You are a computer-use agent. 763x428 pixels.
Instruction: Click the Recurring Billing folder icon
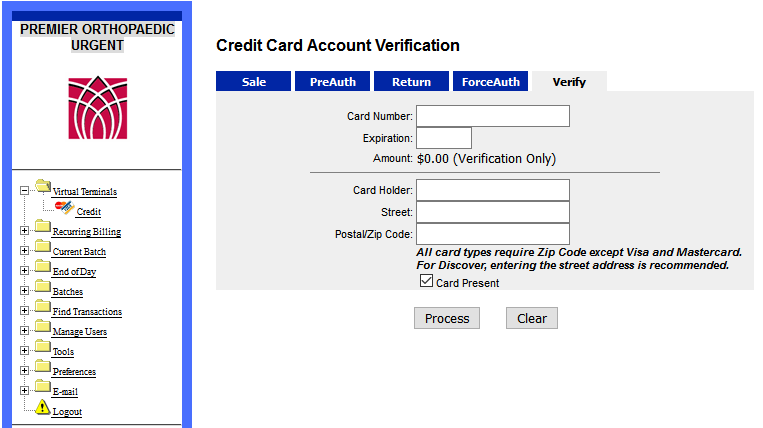click(x=43, y=226)
